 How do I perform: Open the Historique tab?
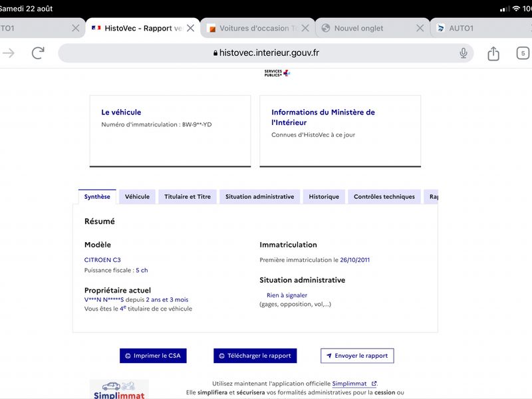coord(324,197)
